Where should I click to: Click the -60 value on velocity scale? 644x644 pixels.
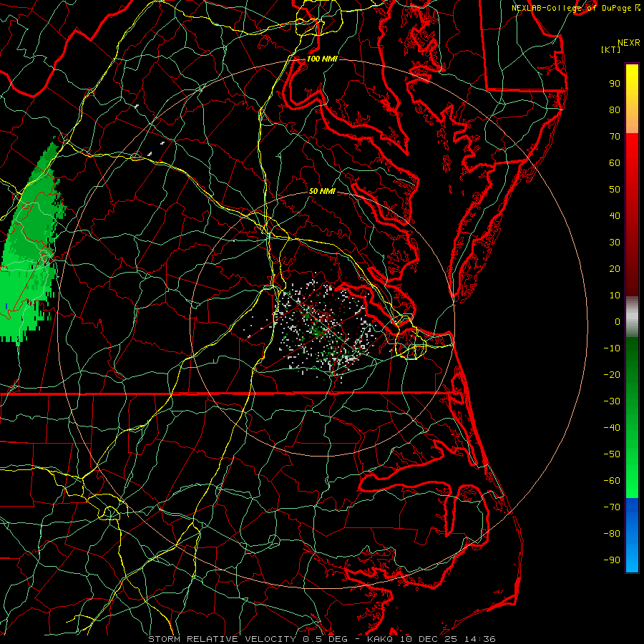pos(612,481)
